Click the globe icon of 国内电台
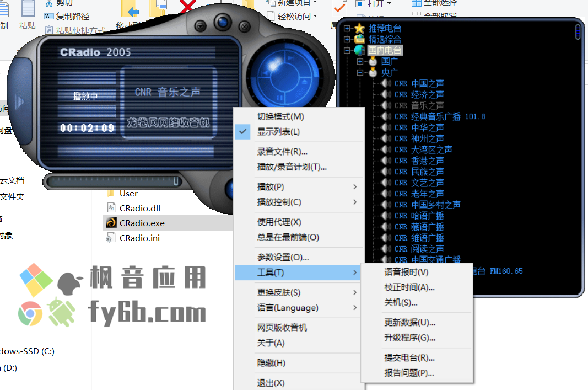 [x=360, y=50]
